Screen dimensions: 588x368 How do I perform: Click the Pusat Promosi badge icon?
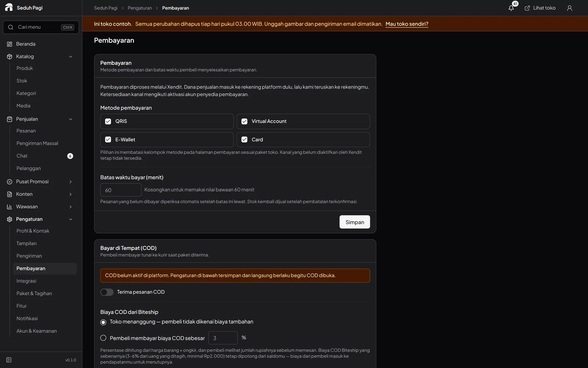pyautogui.click(x=10, y=182)
